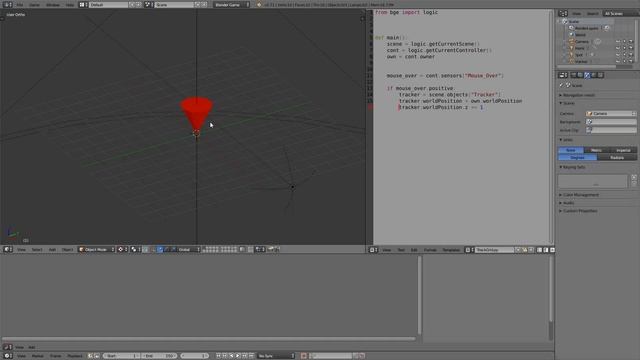The image size is (640, 360).
Task: Open the Object Mode dropdown
Action: [97, 249]
